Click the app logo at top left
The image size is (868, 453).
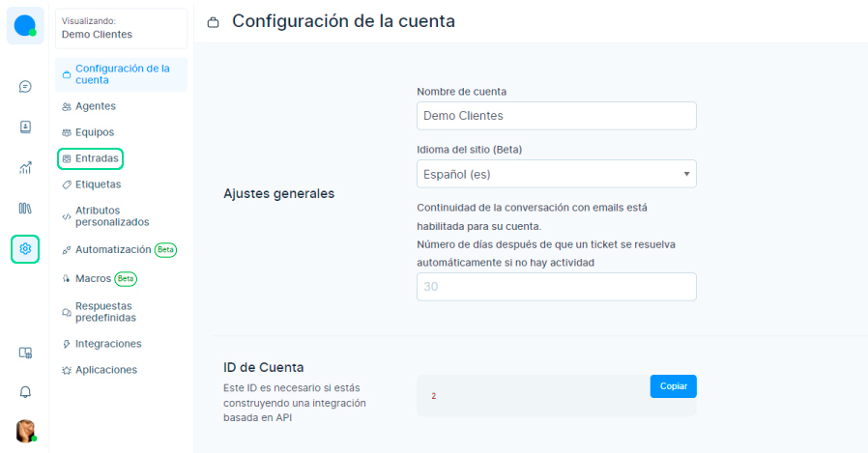tap(25, 25)
